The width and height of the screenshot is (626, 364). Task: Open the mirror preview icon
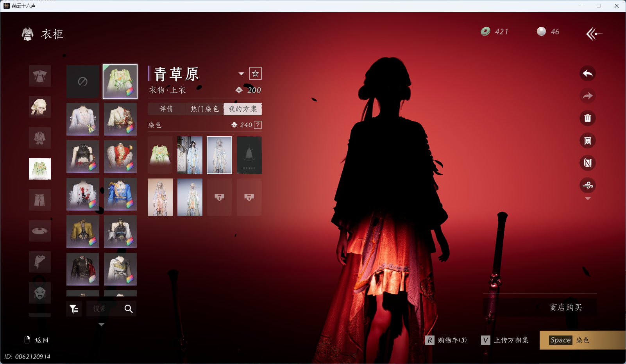[588, 141]
